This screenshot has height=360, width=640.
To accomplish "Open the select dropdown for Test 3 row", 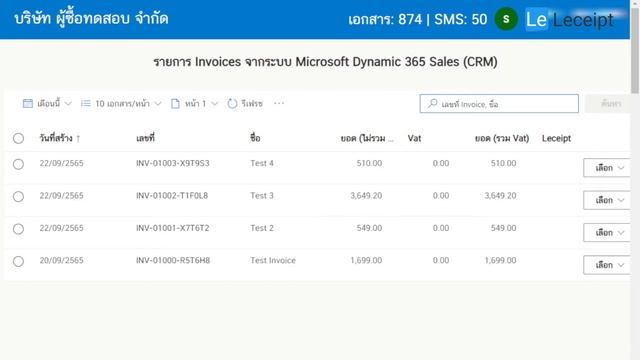I will pos(607,200).
